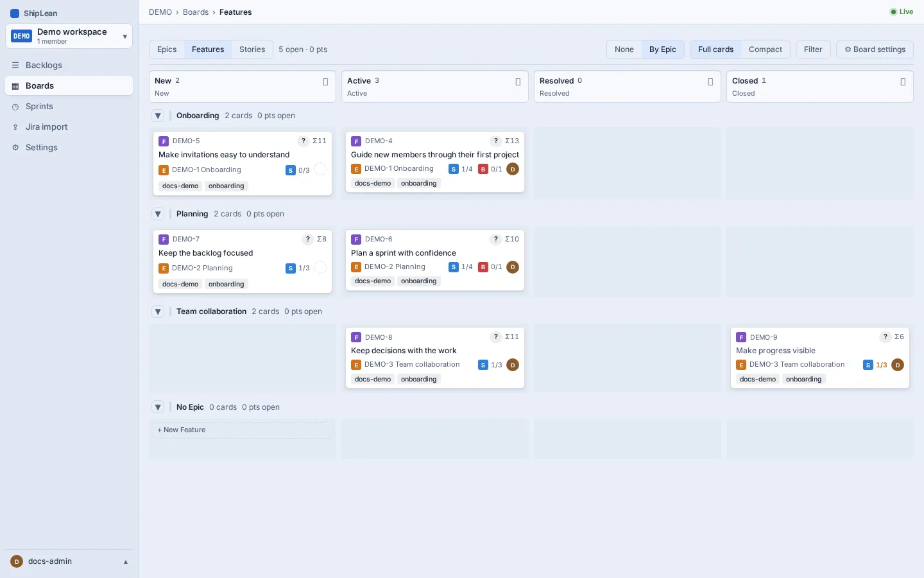The width and height of the screenshot is (924, 578).
Task: Click the assignee avatar on DEMO-8 card
Action: click(x=513, y=365)
